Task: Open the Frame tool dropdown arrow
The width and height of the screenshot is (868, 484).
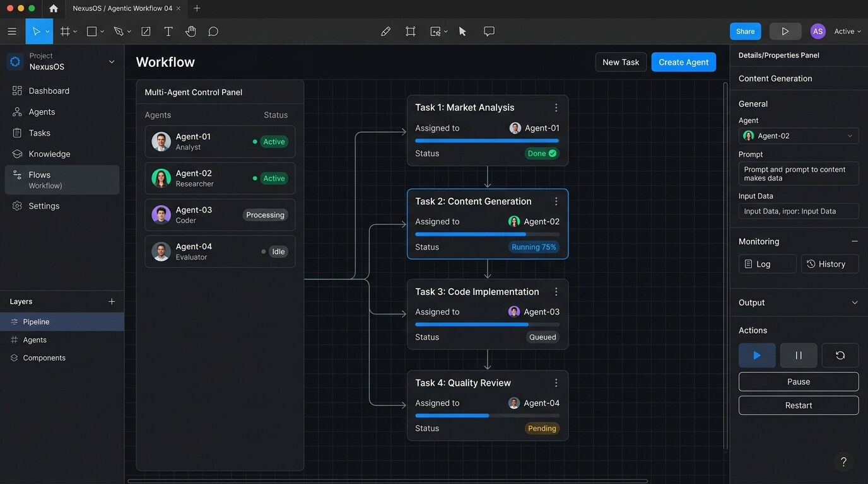Action: [75, 32]
